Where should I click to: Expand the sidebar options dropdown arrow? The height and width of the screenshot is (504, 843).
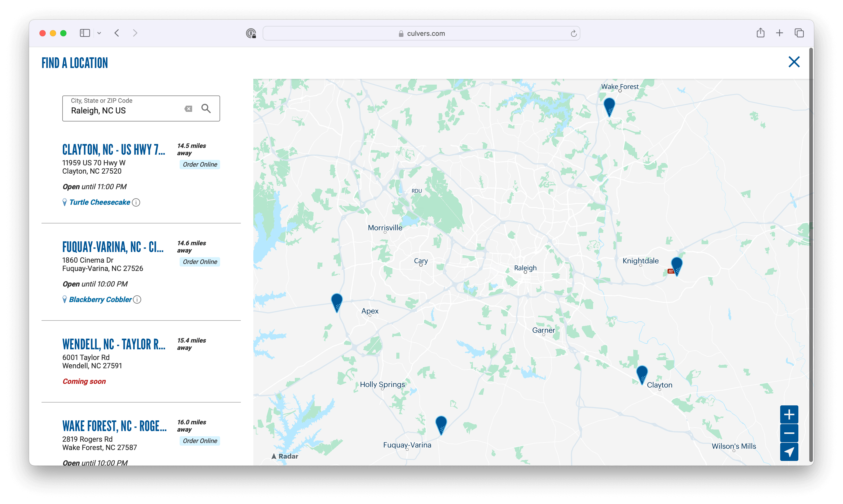pyautogui.click(x=99, y=33)
